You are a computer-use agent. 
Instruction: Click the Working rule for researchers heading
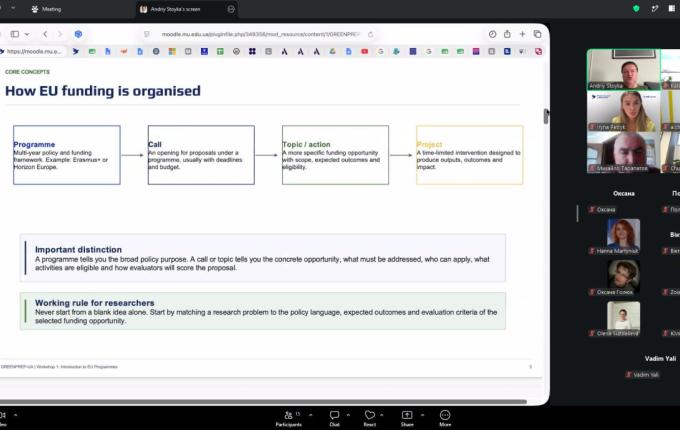pos(95,303)
